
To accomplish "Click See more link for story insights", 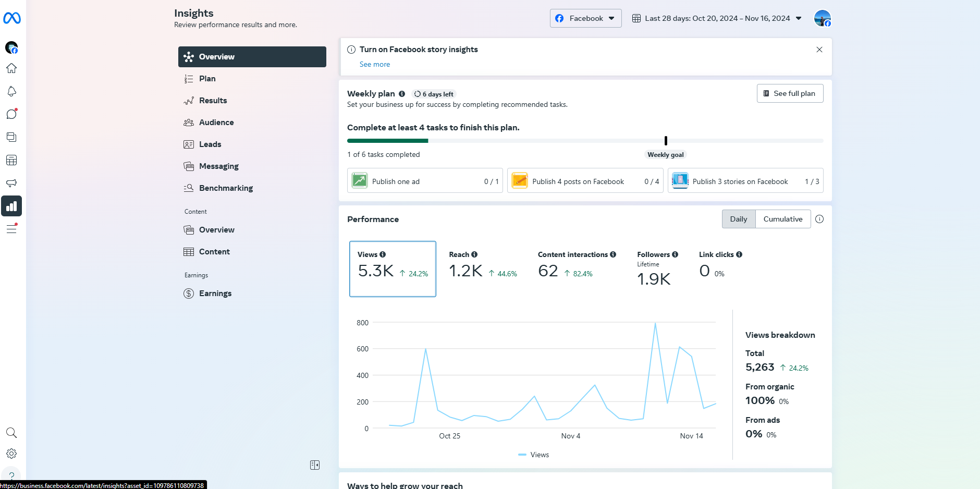I will tap(374, 64).
